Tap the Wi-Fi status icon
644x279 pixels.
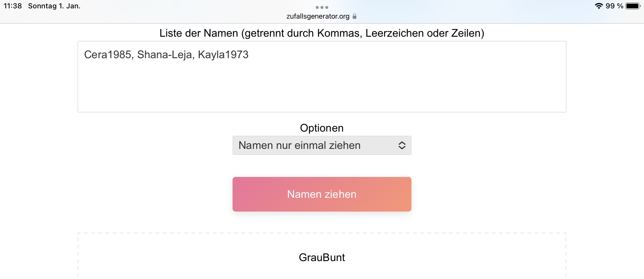[x=598, y=6]
